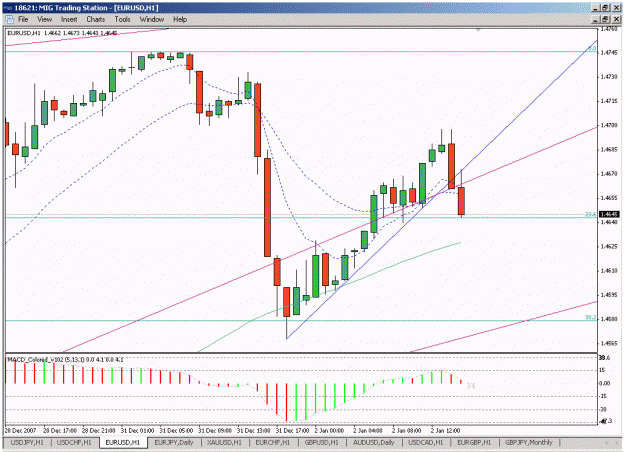
Task: Close the inner EURUSD chart window
Action: (x=616, y=19)
